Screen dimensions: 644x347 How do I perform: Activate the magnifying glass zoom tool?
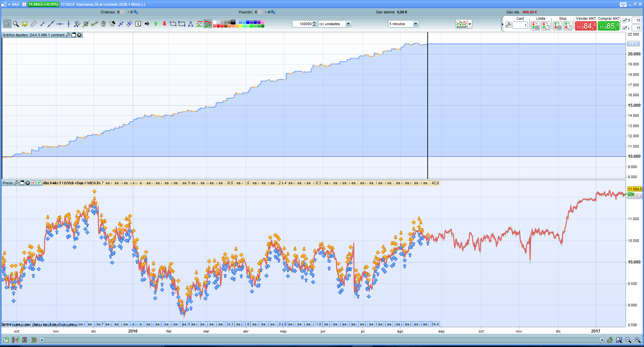pyautogui.click(x=16, y=24)
